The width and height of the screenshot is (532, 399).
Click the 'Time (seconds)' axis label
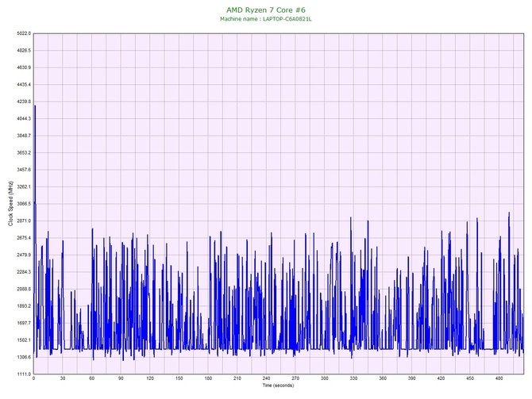coord(278,386)
